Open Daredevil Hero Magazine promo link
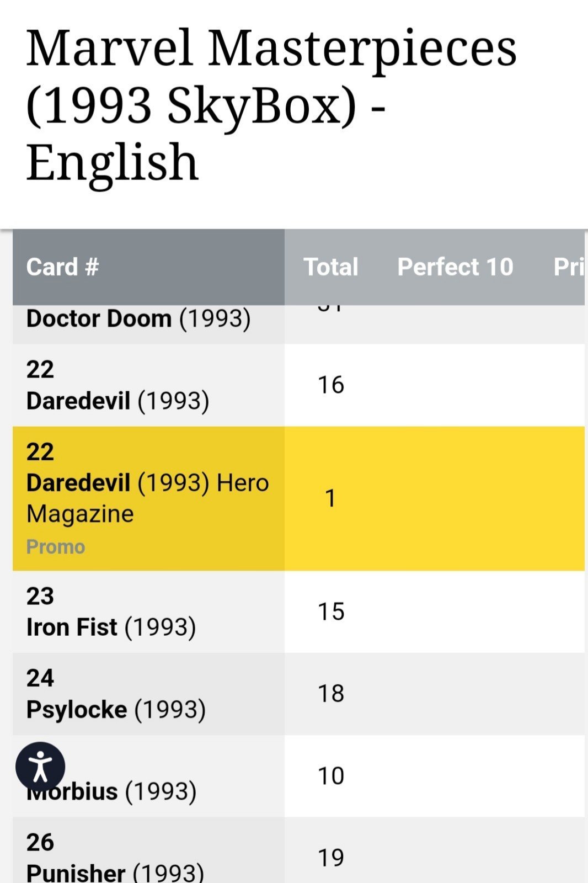Screen dimensions: 588x883 pyautogui.click(x=147, y=498)
